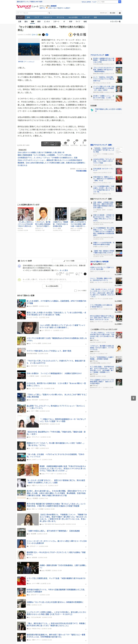Click the 中央日報 publisher logo

[77, 35]
